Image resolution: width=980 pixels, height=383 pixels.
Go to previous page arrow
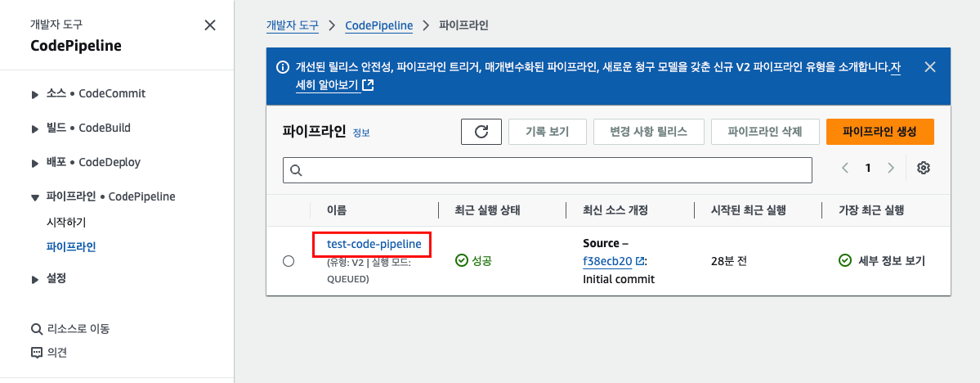pos(845,168)
